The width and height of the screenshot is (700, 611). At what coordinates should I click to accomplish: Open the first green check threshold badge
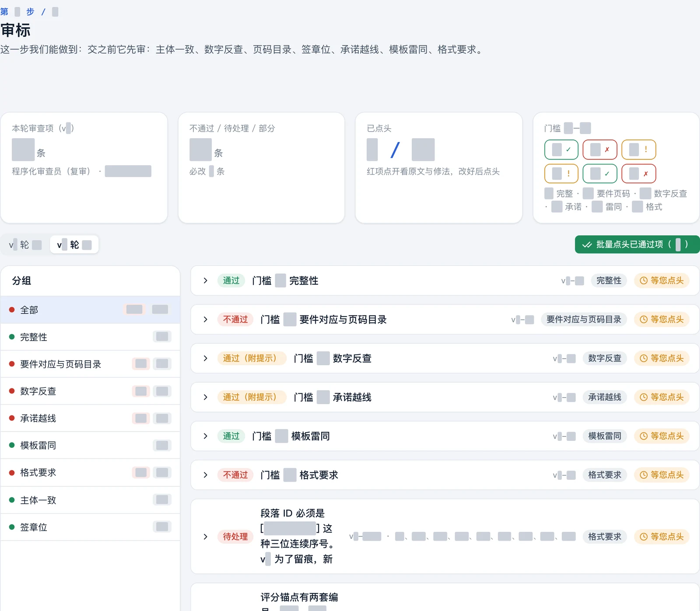(561, 150)
